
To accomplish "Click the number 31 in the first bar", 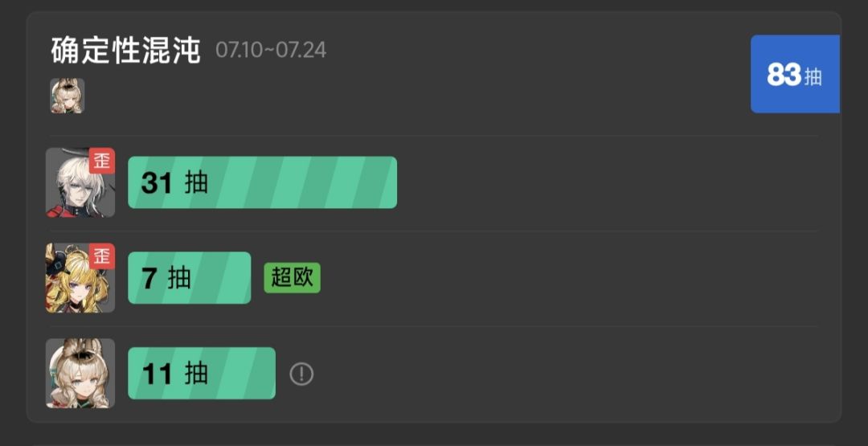I will point(157,183).
